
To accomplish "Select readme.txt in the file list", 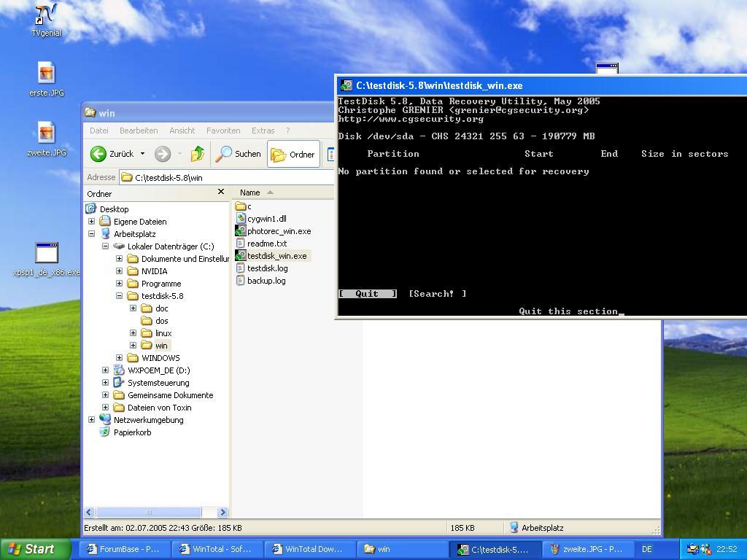I will pos(261,244).
